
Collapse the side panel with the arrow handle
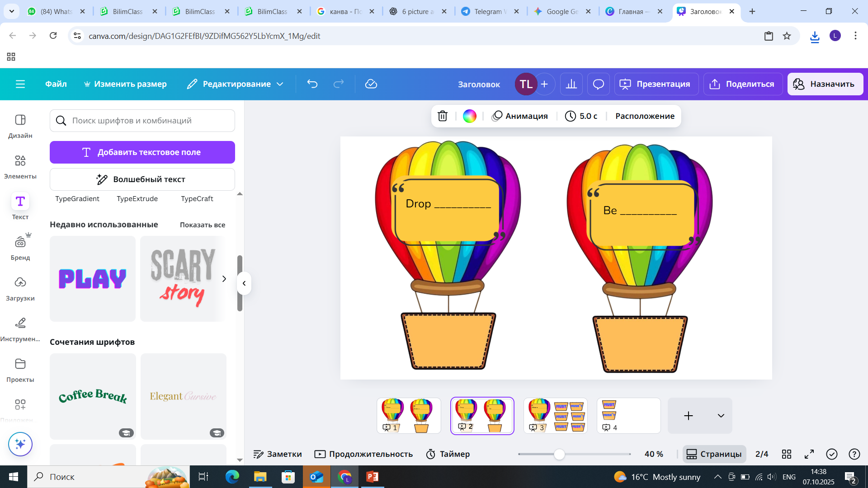(x=244, y=283)
